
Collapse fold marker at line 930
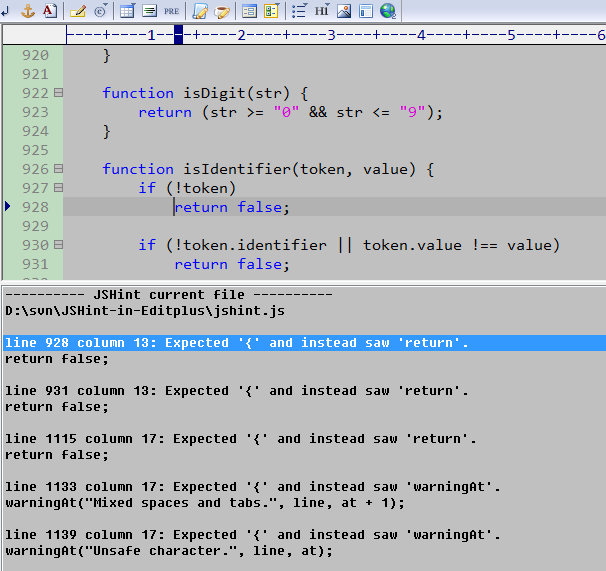(58, 245)
